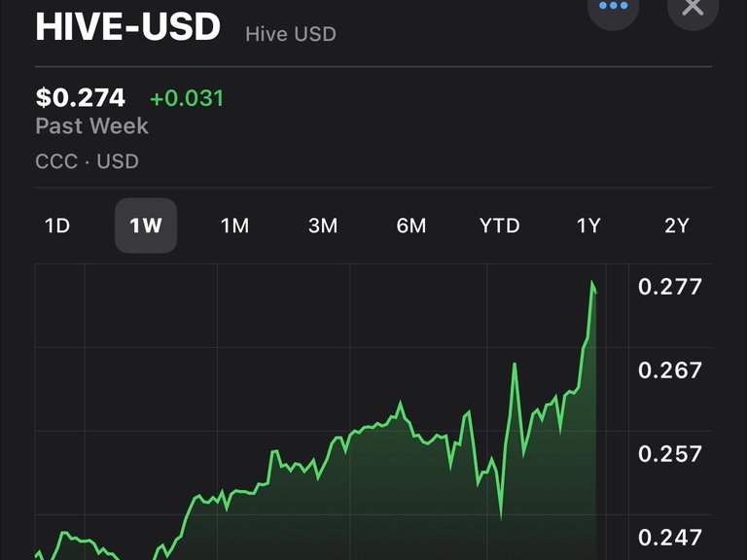747x560 pixels.
Task: Choose the YTD range
Action: tap(500, 226)
